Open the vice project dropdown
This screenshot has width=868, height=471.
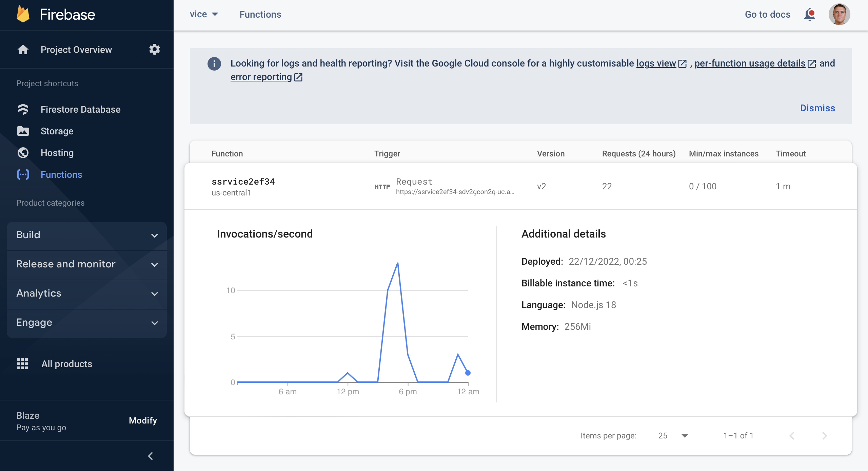pyautogui.click(x=204, y=14)
